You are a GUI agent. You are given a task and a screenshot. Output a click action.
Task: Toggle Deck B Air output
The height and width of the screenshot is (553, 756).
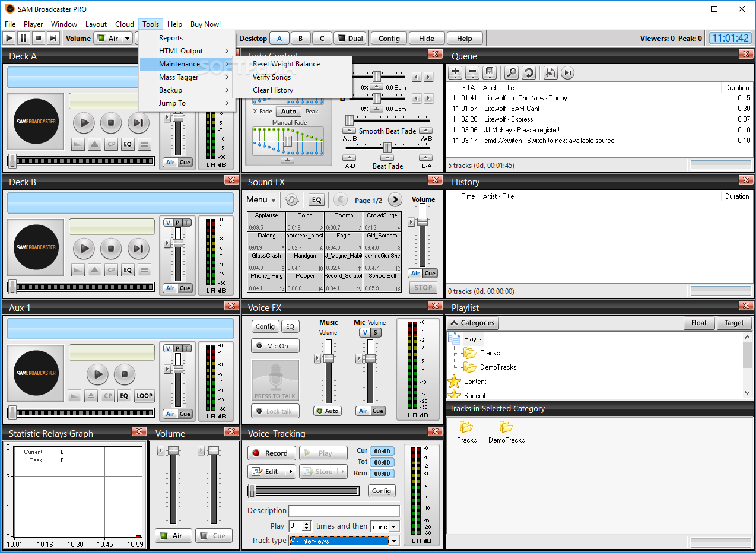pyautogui.click(x=170, y=288)
